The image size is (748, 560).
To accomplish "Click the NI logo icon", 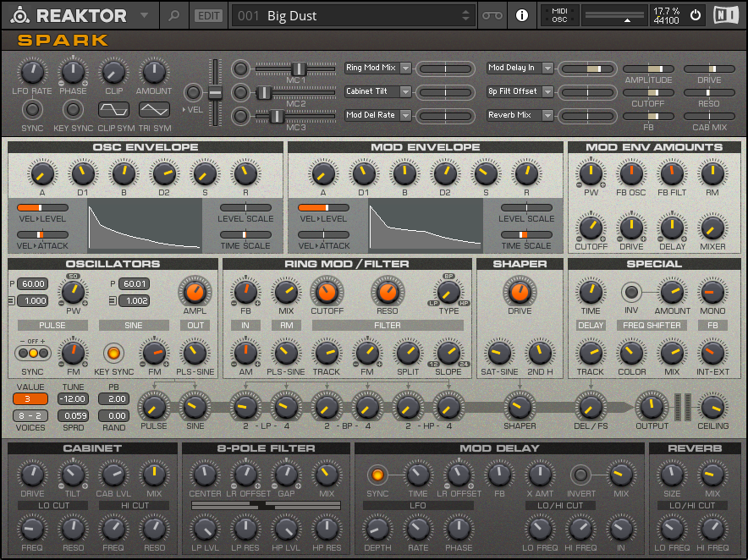I will (727, 15).
